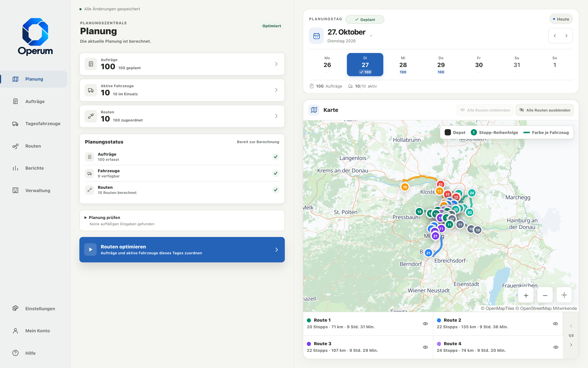
Task: Go to the previous week
Action: point(555,36)
